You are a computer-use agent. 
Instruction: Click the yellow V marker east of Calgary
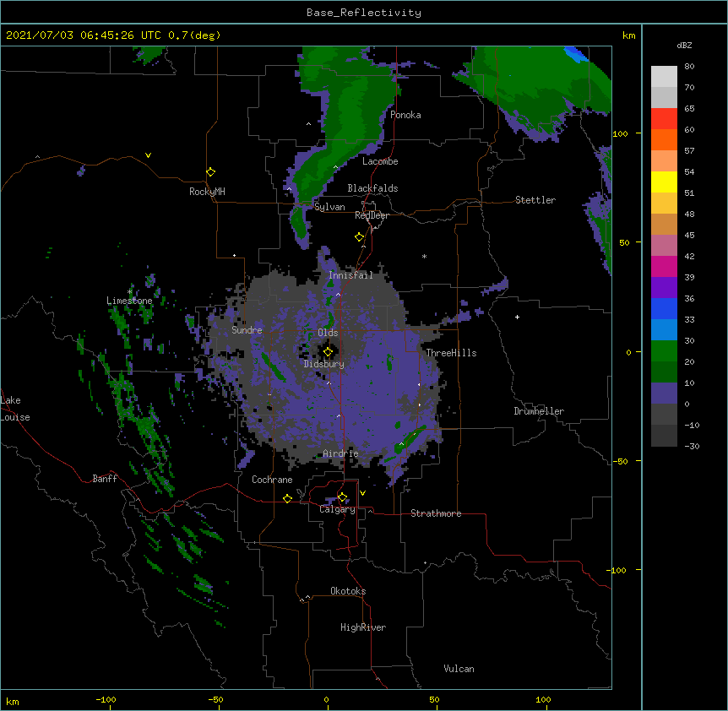(x=362, y=493)
